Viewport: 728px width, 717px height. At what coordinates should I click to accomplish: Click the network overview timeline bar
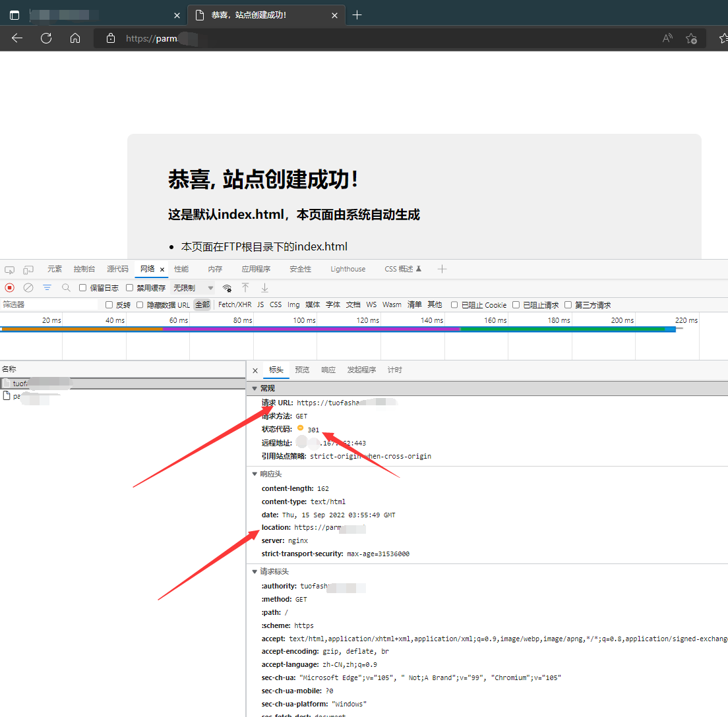click(x=338, y=329)
